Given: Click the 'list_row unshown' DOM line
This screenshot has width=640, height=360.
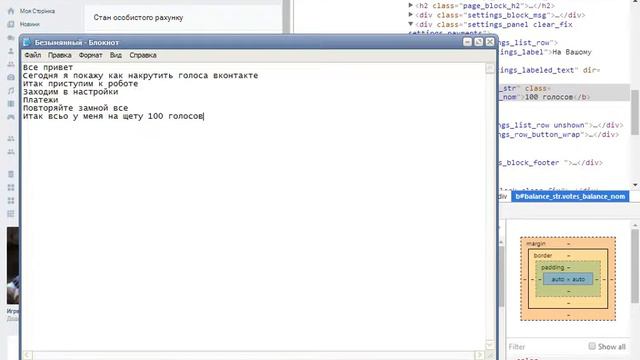Looking at the screenshot, I should click(x=560, y=125).
